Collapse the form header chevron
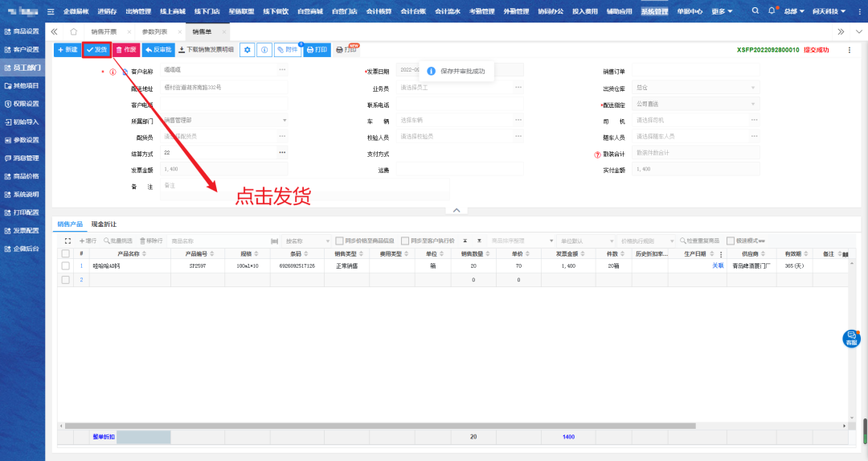868x461 pixels. coord(456,210)
